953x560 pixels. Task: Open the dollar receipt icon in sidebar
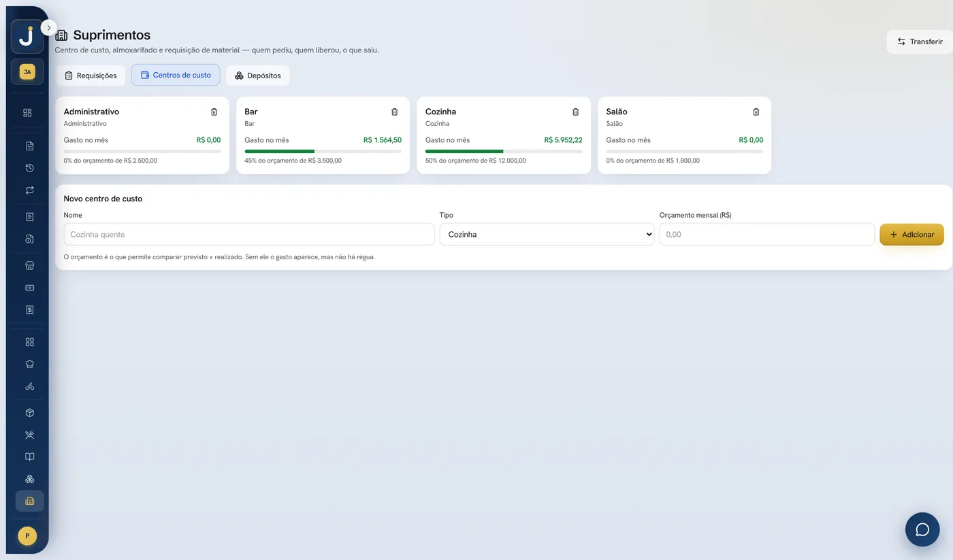pos(29,310)
